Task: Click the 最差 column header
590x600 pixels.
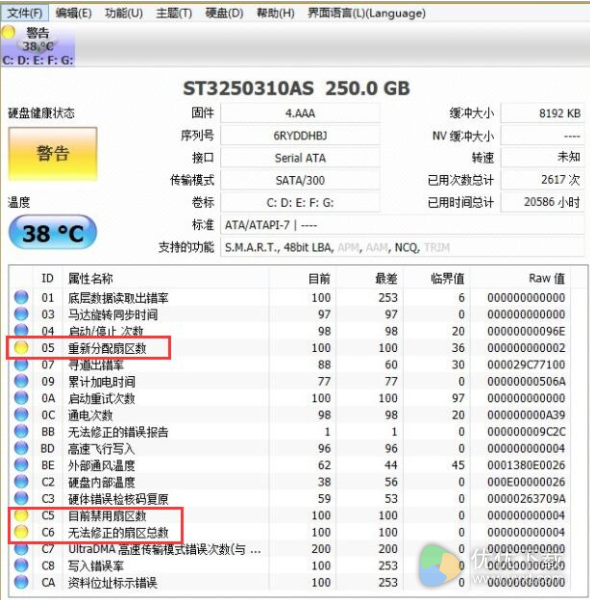Action: coord(370,278)
